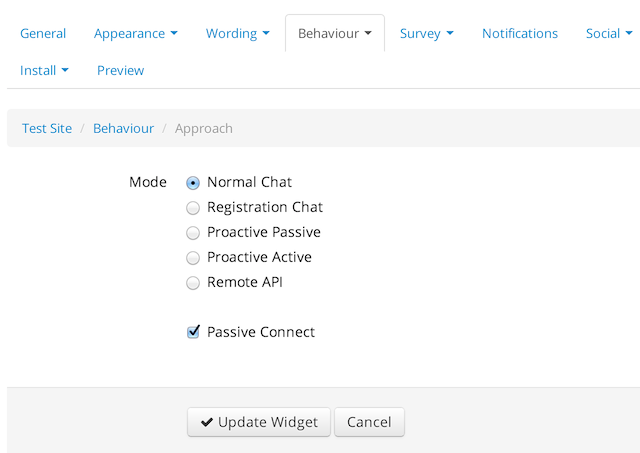Save changes with Update Widget button
Viewport: 640px width, 453px height.
tap(259, 422)
